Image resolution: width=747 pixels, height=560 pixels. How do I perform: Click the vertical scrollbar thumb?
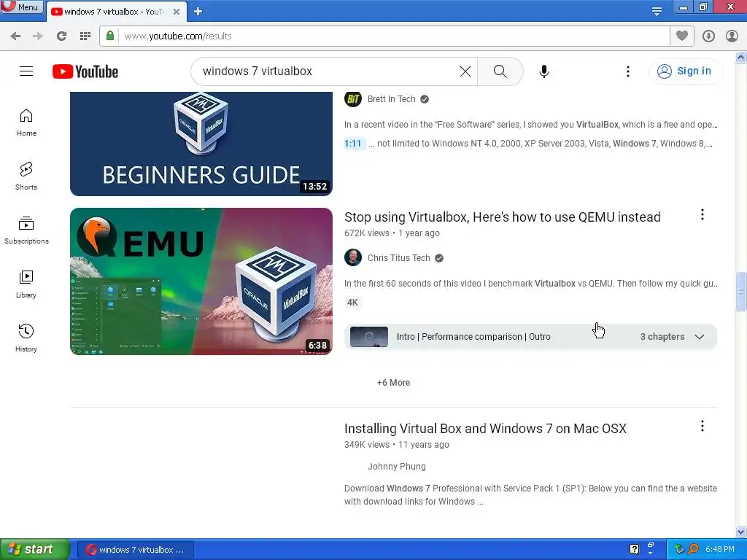(x=740, y=291)
